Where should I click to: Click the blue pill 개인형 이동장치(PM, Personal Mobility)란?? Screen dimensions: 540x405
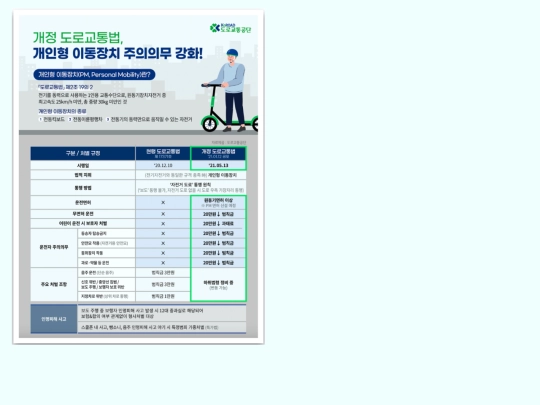(94, 75)
